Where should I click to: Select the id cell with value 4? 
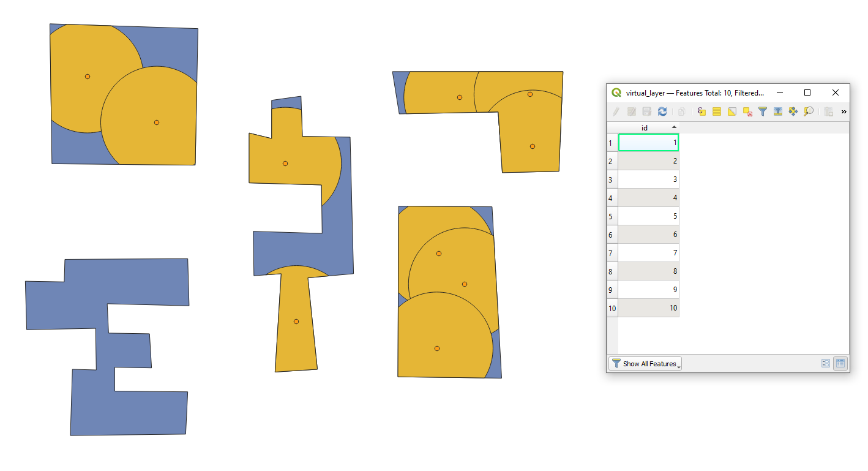(649, 198)
